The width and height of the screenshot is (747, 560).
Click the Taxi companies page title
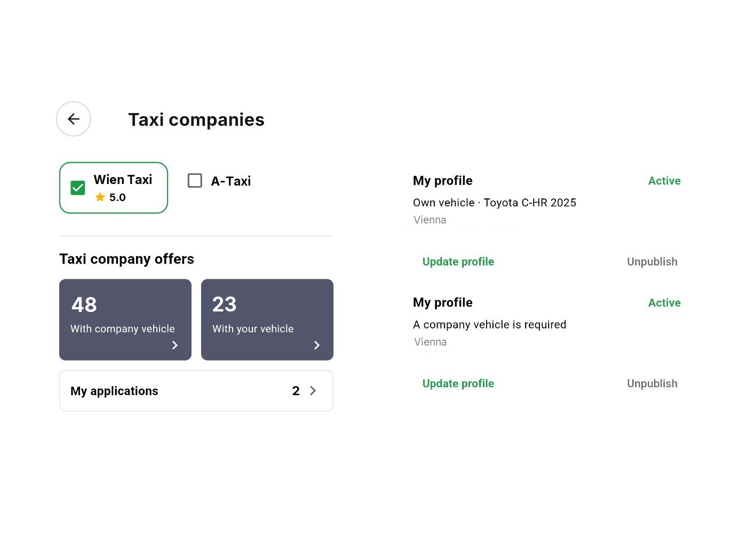coord(196,119)
